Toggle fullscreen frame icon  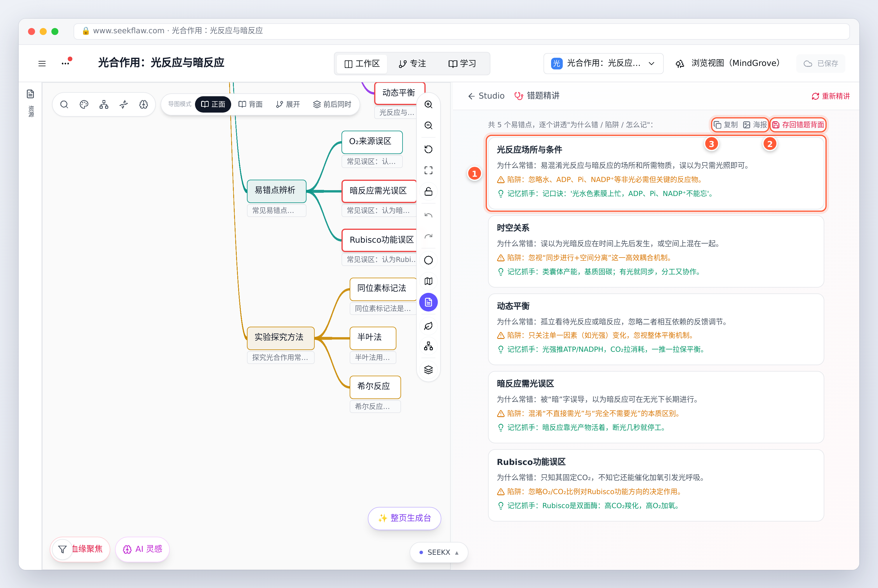(428, 170)
